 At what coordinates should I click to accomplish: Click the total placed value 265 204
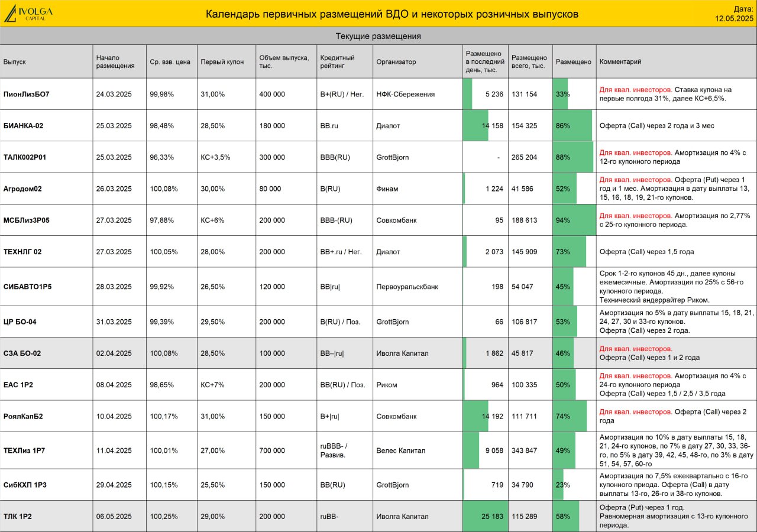point(525,157)
